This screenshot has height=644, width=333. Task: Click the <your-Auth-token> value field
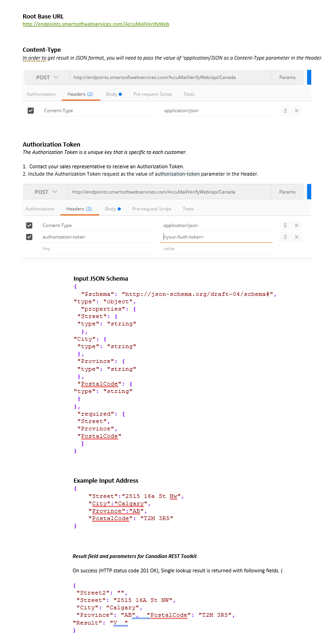[216, 237]
